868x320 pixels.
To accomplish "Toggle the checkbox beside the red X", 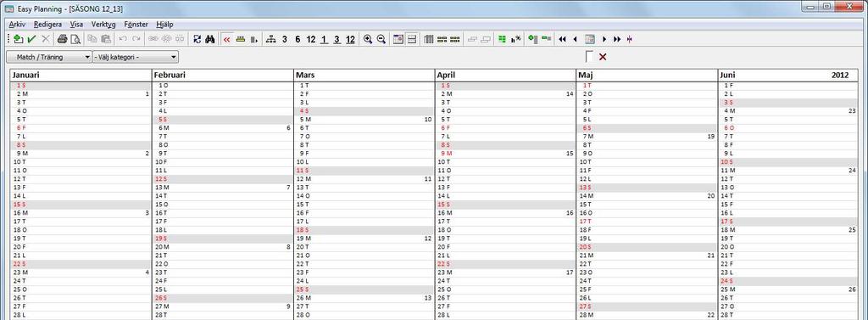I will [x=589, y=57].
